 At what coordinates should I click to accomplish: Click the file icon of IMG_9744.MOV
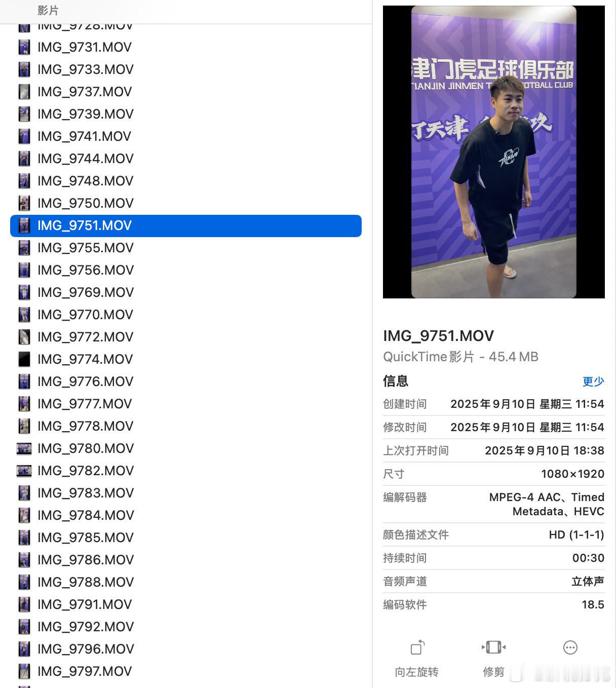24,159
